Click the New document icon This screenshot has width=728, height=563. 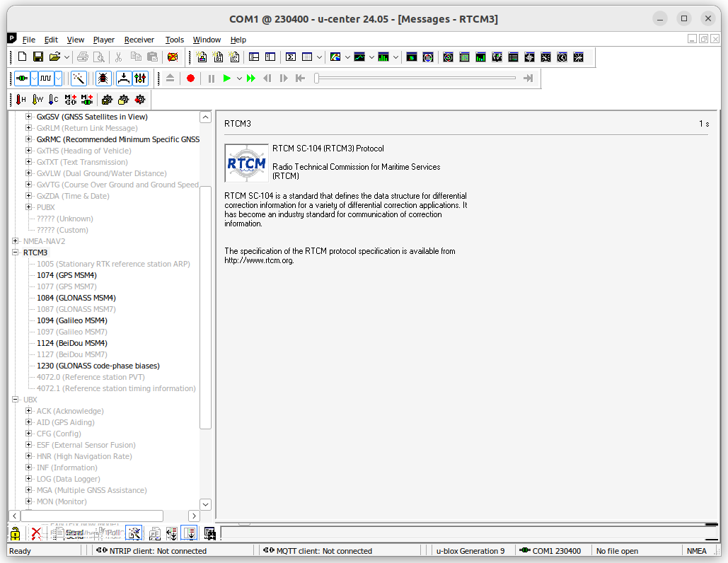[x=22, y=57]
